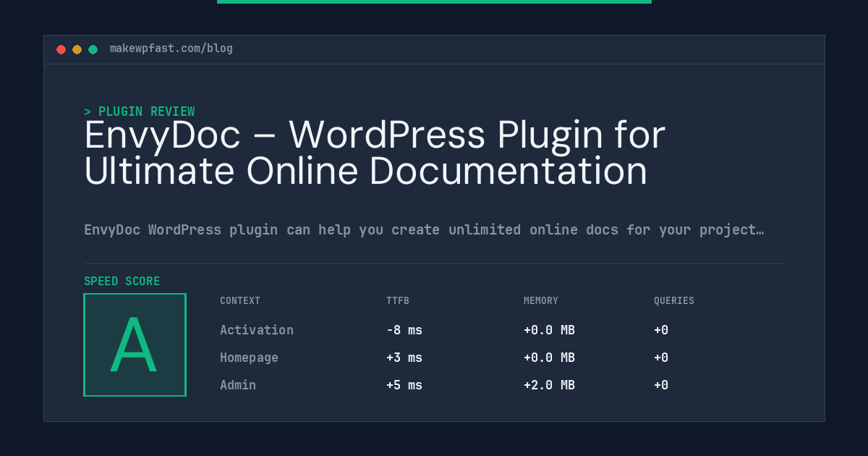Image resolution: width=868 pixels, height=456 pixels.
Task: Click the CONTEXT column header
Action: [240, 301]
